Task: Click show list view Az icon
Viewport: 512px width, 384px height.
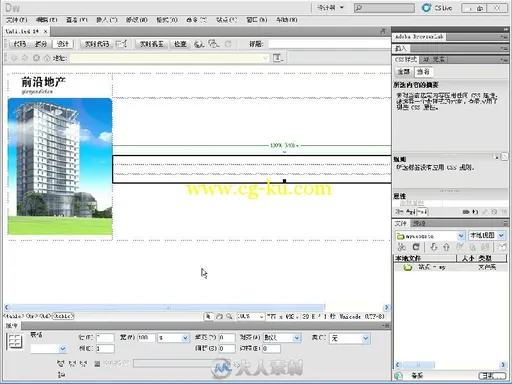Action: click(411, 212)
